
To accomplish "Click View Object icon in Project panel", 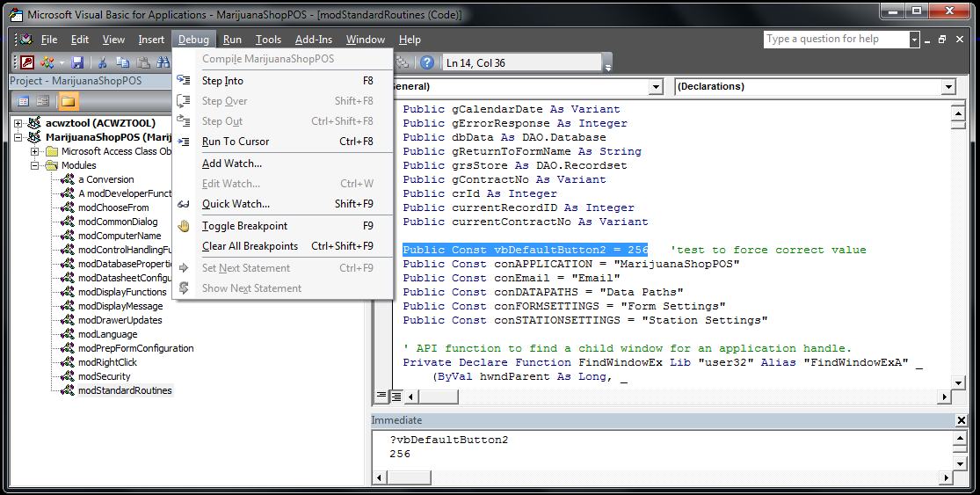I will click(x=42, y=101).
